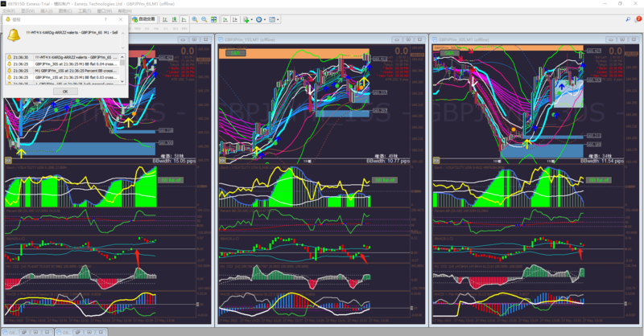Open the 文件(F) menu
Viewport: 644px width, 336px height.
9,10
